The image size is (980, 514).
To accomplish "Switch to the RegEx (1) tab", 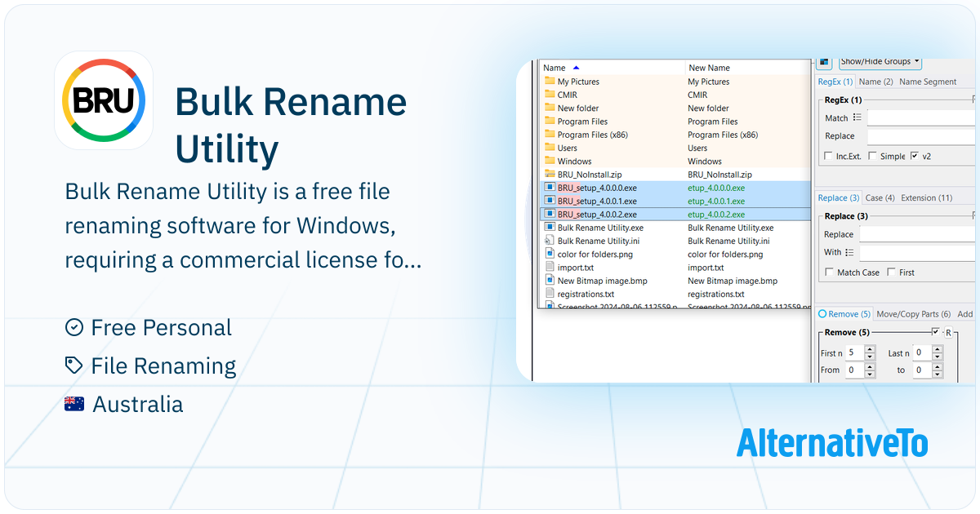I will (x=835, y=82).
